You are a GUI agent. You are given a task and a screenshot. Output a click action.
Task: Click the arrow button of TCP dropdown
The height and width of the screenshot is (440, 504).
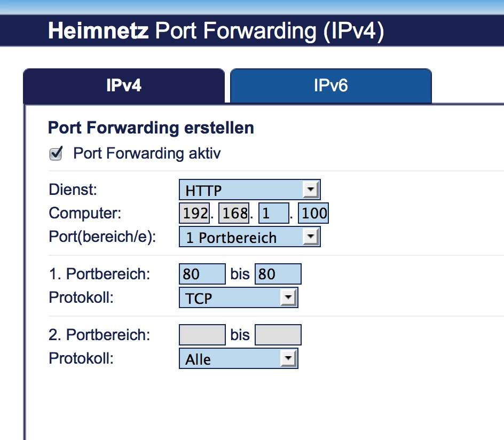[288, 297]
